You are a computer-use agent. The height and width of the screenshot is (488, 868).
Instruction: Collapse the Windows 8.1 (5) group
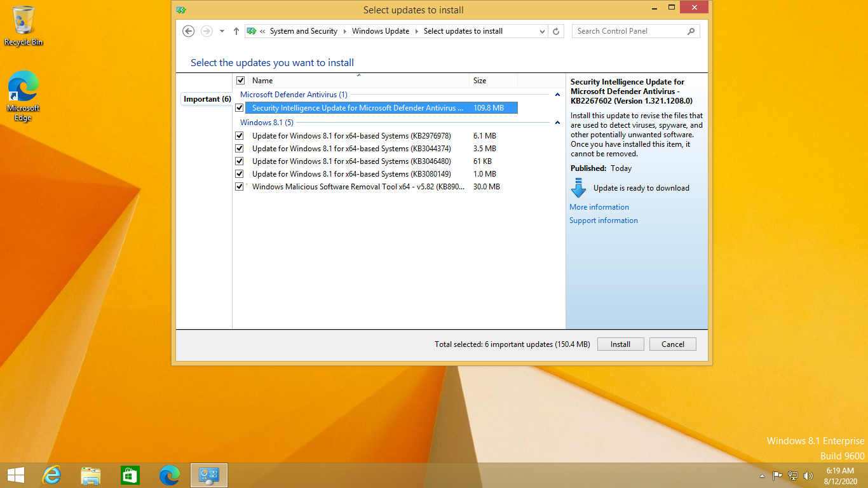click(x=557, y=123)
